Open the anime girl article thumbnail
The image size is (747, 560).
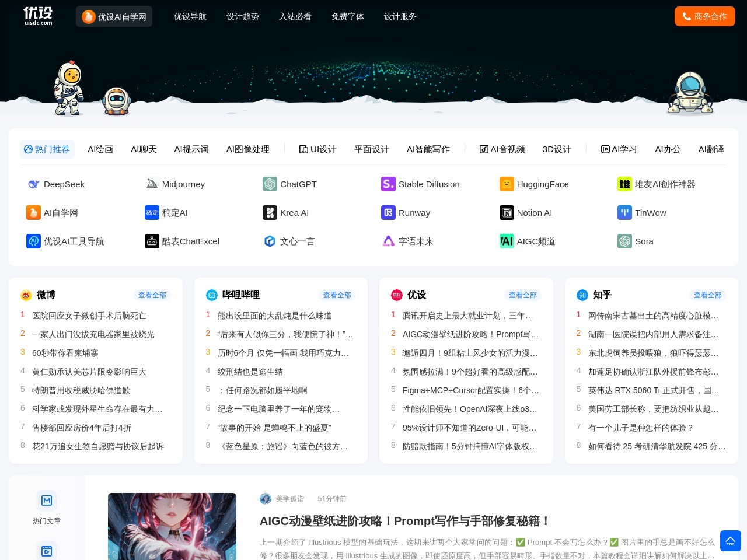click(172, 526)
